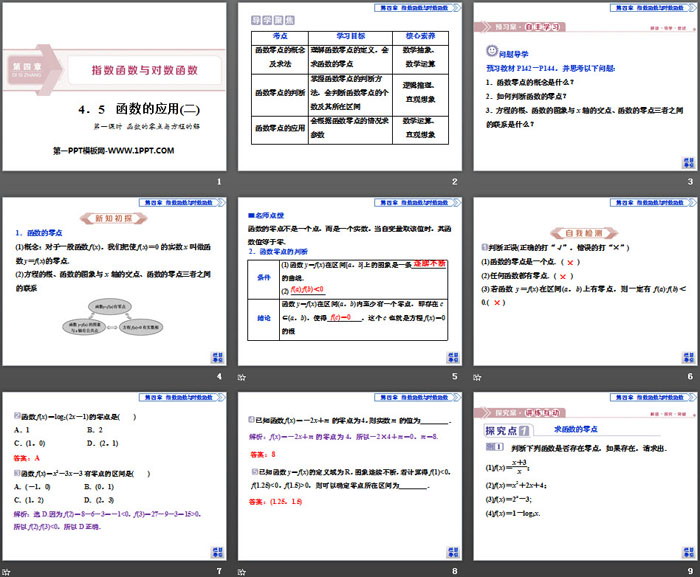The width and height of the screenshot is (700, 577).
Task: Click the blue corner navigation icon on slide 5
Action: point(453,357)
